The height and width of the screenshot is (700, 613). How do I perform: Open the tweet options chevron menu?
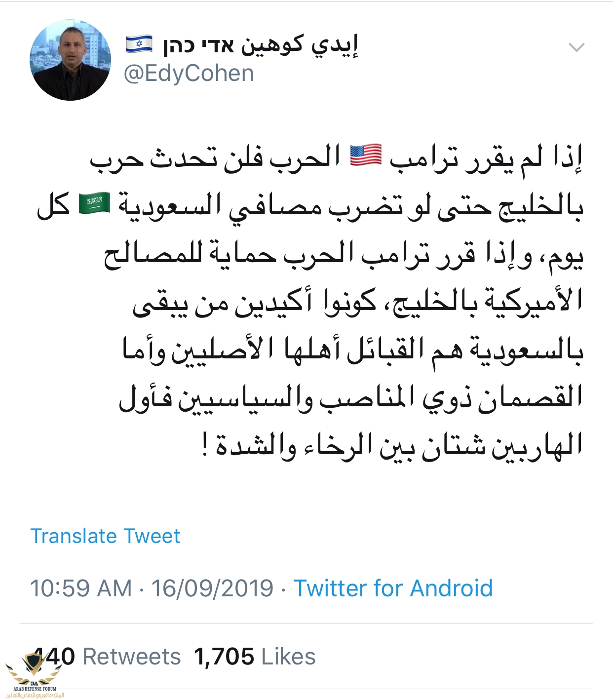tap(576, 47)
